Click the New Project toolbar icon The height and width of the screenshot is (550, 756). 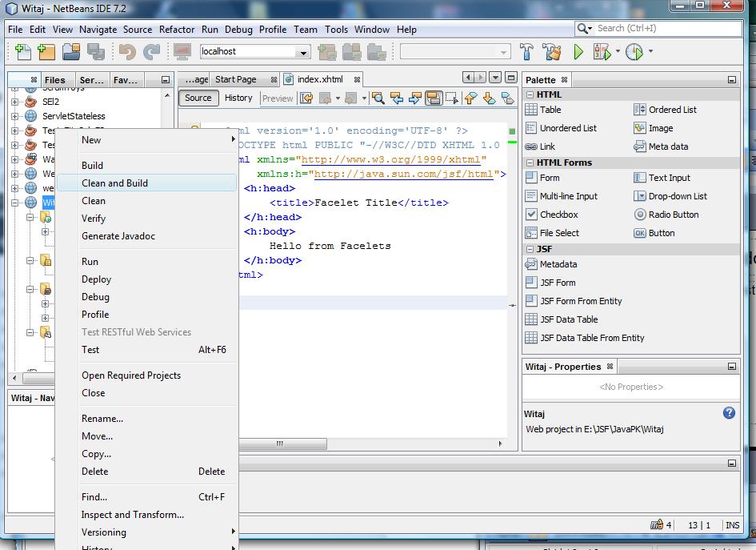coord(46,51)
